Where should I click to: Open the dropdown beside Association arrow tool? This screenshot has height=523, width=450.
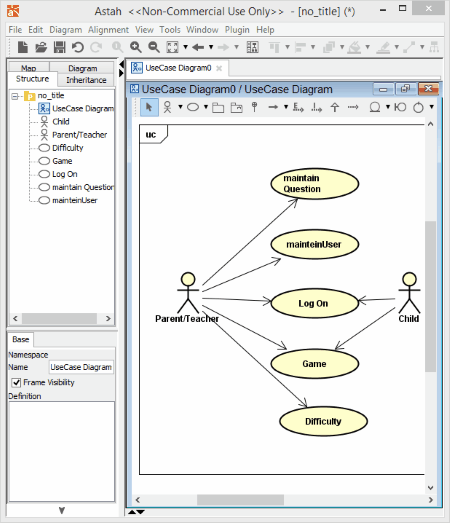286,107
